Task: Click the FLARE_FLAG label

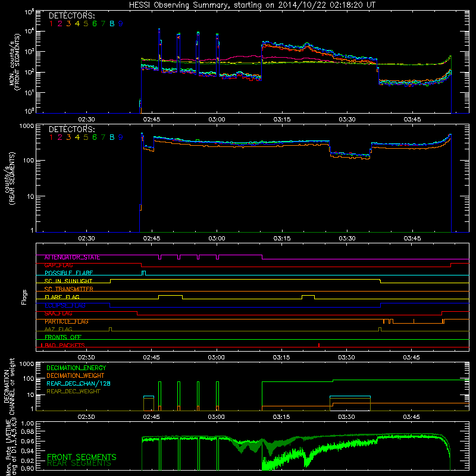Action: click(62, 297)
